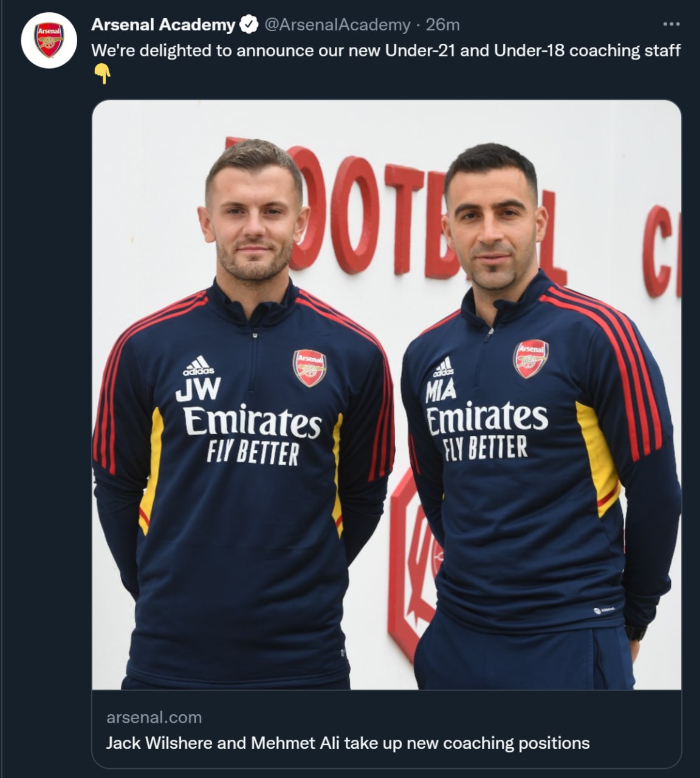Click the JW initials on left jacket
The height and width of the screenshot is (778, 700).
click(198, 390)
